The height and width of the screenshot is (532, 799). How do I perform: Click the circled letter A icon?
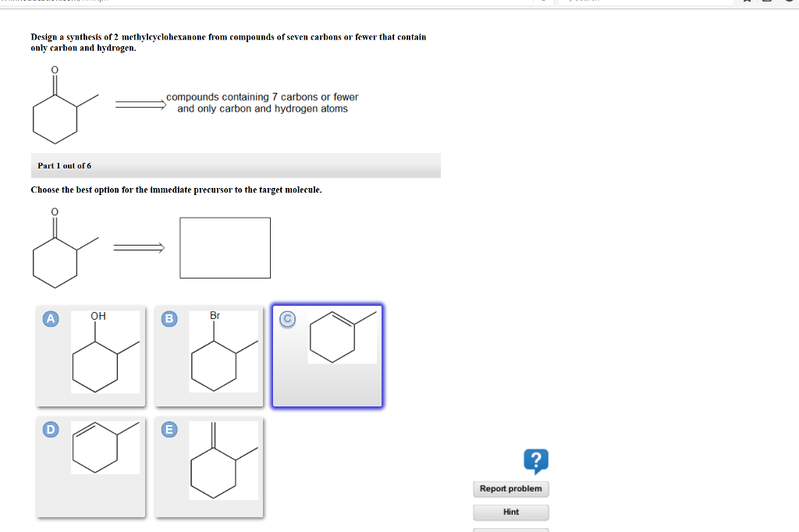click(x=51, y=318)
